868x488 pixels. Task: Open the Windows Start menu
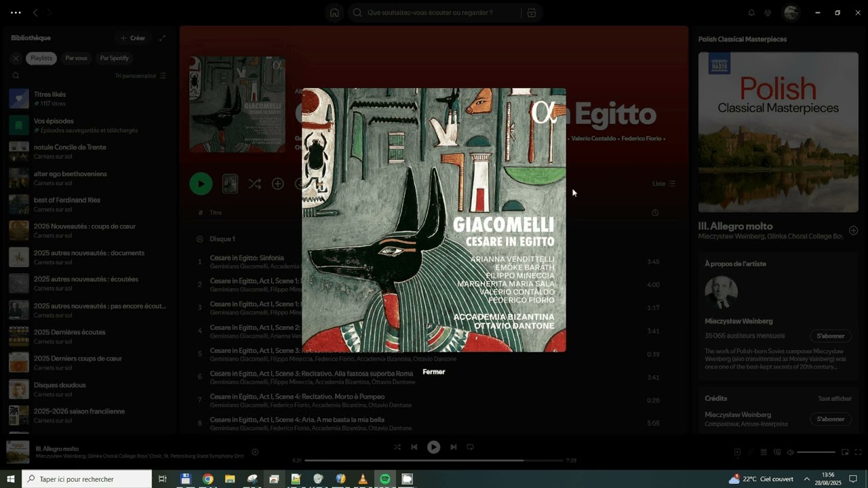click(11, 479)
